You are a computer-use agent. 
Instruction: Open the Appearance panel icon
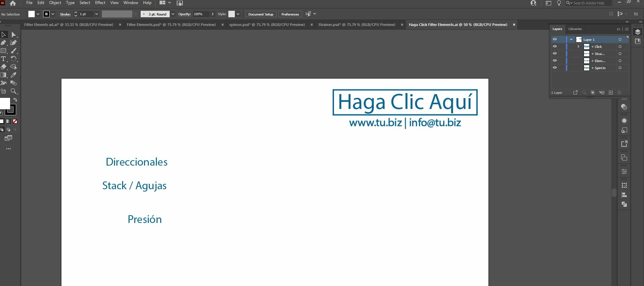624,121
